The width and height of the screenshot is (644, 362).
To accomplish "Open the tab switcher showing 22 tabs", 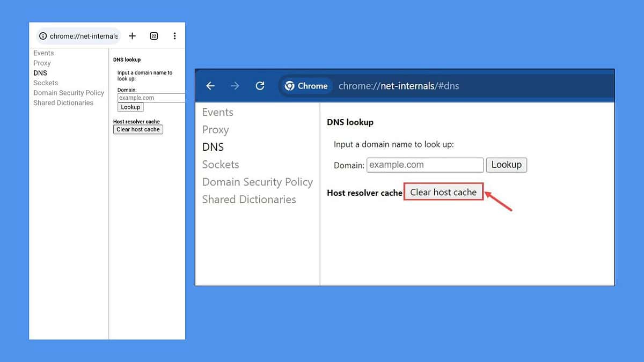I will pyautogui.click(x=154, y=36).
